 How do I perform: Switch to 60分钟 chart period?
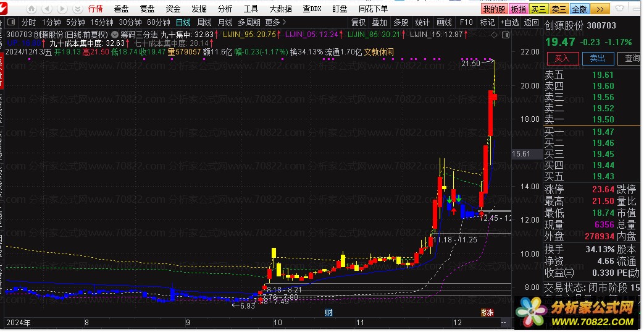pos(158,22)
